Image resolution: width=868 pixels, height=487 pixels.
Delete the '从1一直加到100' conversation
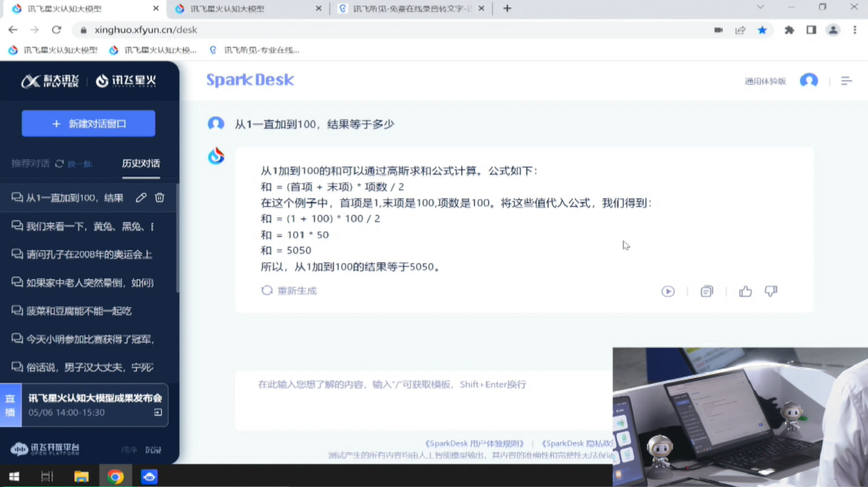click(x=160, y=197)
